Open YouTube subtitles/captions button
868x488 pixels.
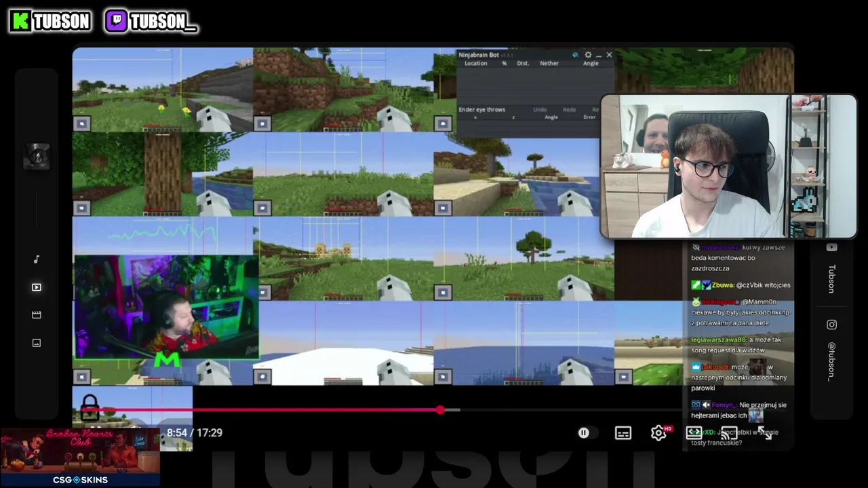(x=623, y=432)
